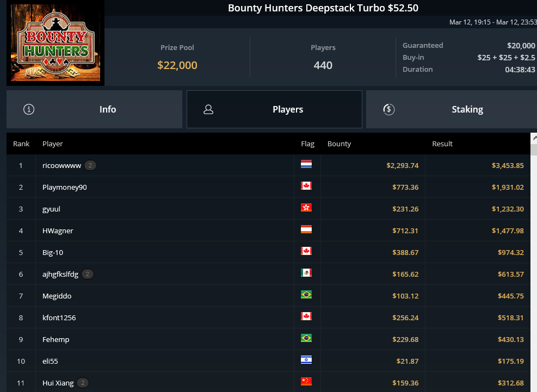Sort by the Player column header

click(52, 144)
